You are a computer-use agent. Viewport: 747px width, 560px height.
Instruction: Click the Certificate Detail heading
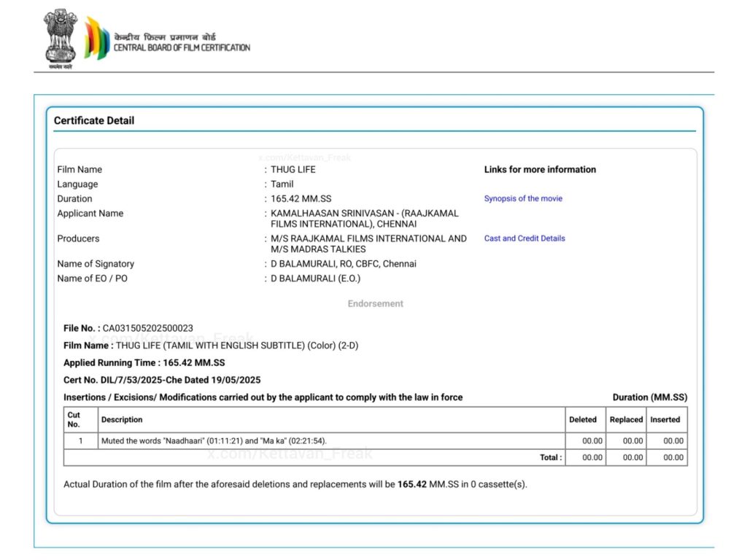tap(94, 120)
